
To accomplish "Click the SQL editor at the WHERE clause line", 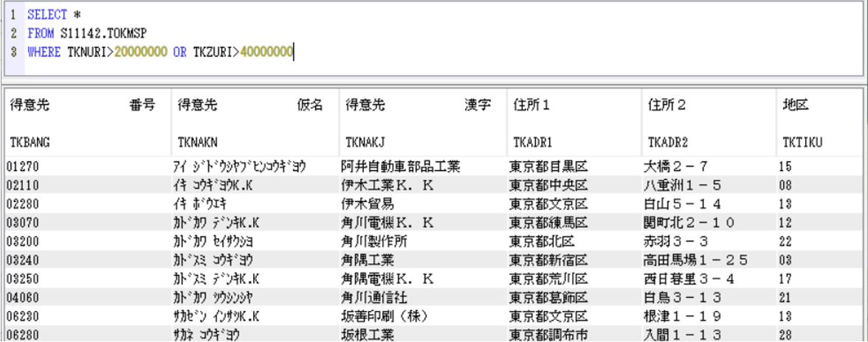I will [161, 52].
